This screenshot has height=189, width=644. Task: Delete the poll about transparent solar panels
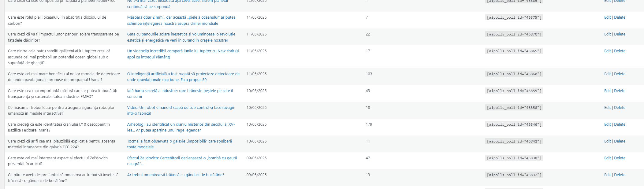tap(620, 34)
